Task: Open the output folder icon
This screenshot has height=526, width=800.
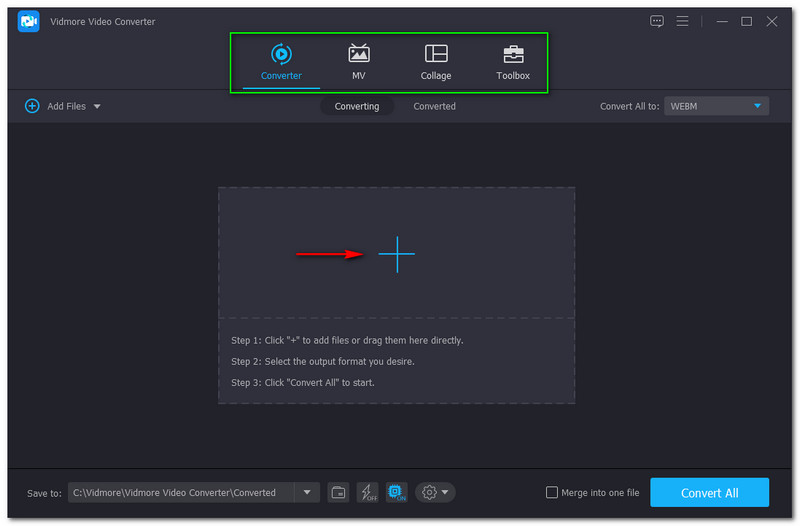Action: (x=338, y=492)
